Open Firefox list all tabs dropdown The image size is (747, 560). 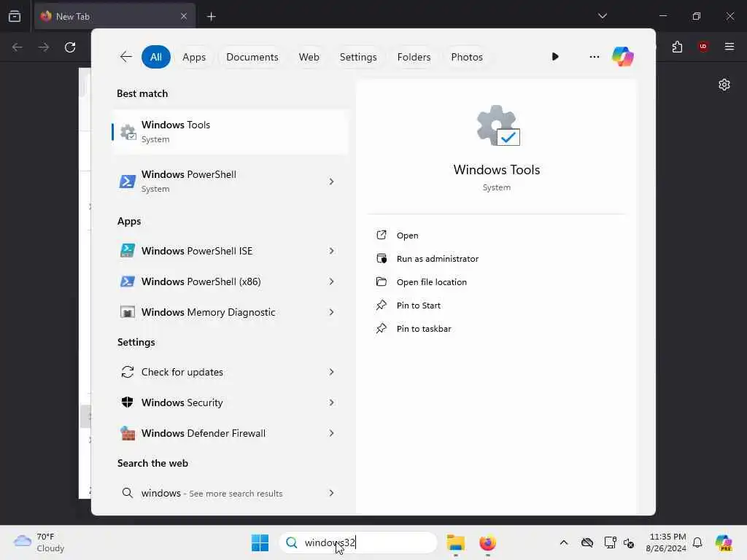[x=602, y=16]
